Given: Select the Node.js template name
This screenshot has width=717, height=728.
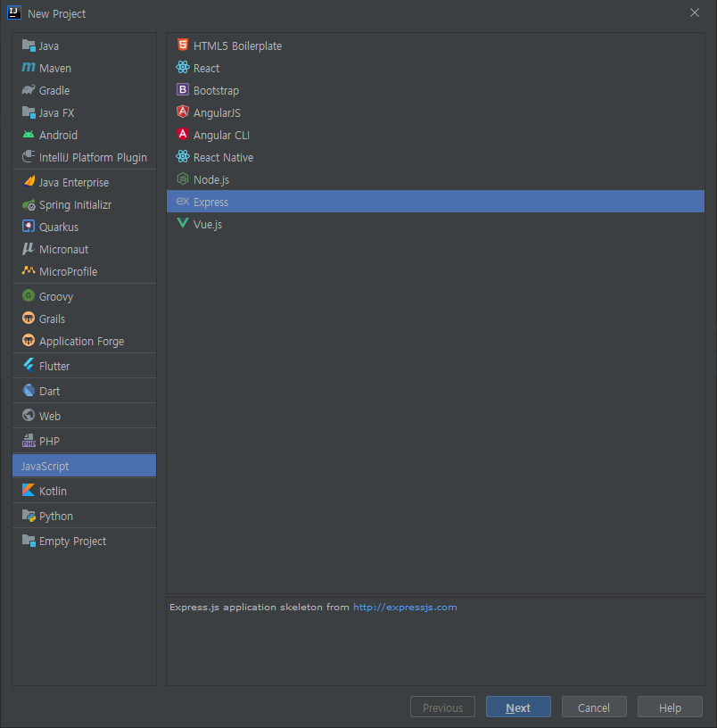Looking at the screenshot, I should [x=211, y=179].
